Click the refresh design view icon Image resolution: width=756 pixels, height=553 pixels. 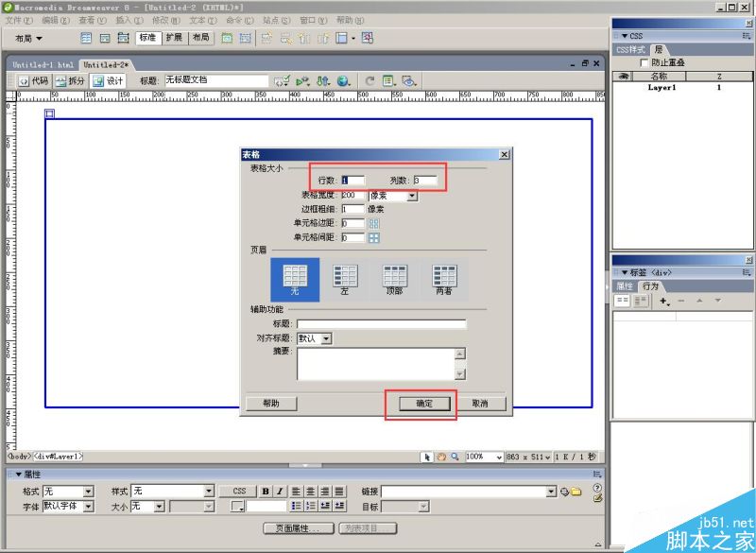pos(369,81)
